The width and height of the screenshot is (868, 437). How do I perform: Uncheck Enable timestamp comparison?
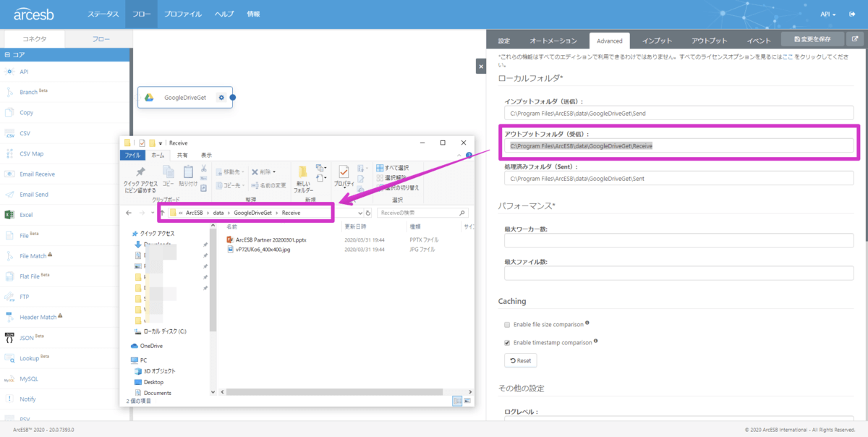click(507, 342)
